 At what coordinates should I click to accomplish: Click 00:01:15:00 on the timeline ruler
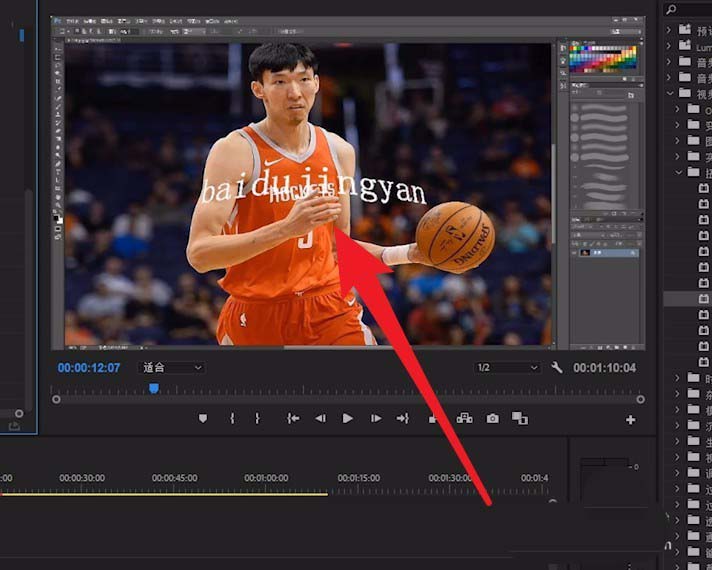(x=359, y=478)
